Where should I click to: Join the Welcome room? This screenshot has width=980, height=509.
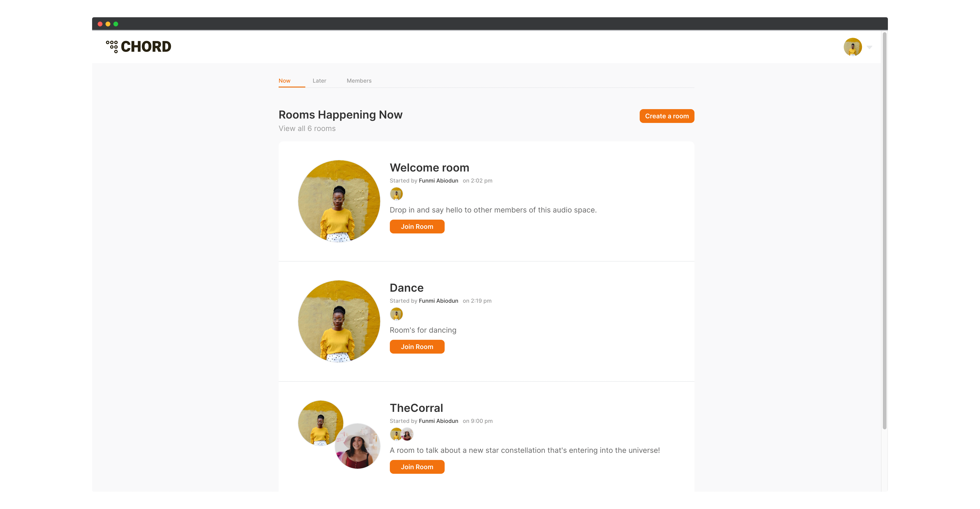pos(417,226)
